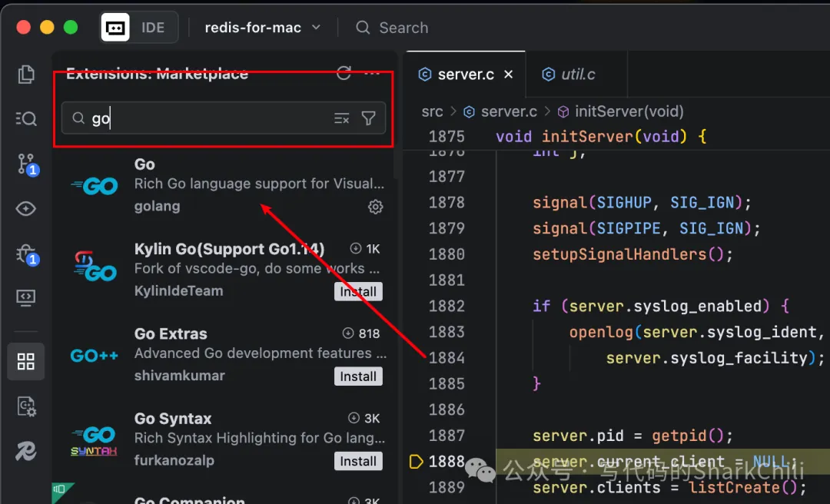Image resolution: width=830 pixels, height=504 pixels.
Task: Click the search magnifier in title bar
Action: click(x=363, y=28)
